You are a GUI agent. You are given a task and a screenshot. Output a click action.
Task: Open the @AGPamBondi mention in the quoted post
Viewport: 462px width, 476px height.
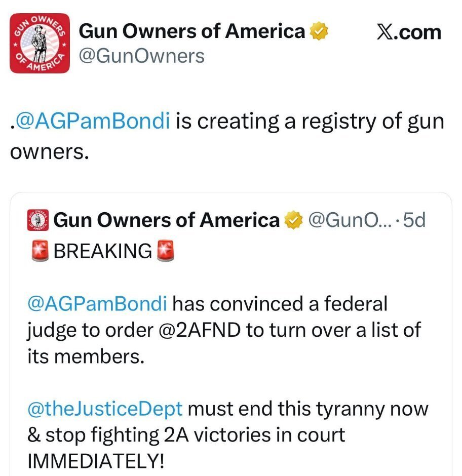point(97,304)
